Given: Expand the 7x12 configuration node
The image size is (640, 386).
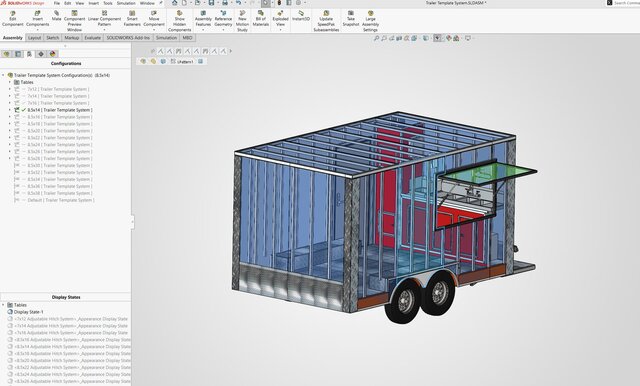Looking at the screenshot, I should [x=10, y=89].
